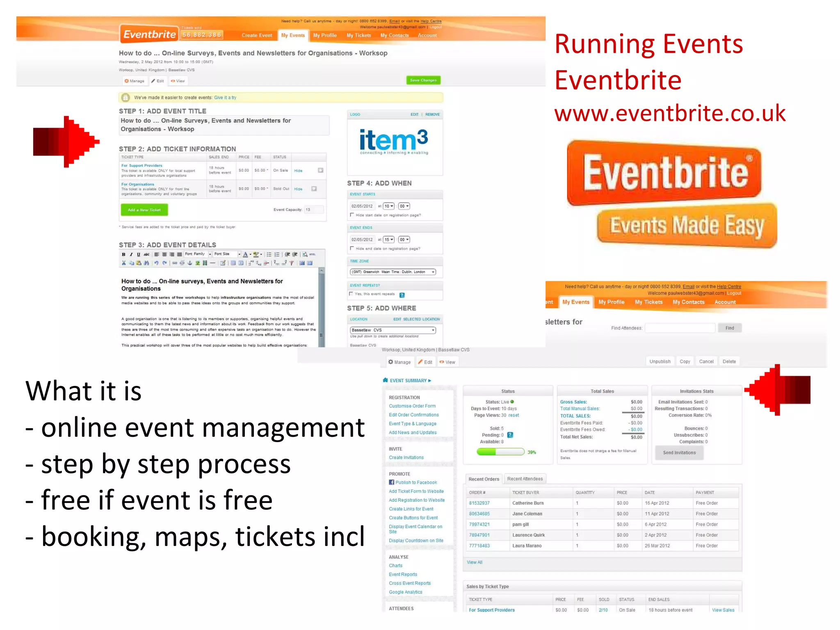Underline text using the U icon
The image size is (840, 630).
[139, 254]
